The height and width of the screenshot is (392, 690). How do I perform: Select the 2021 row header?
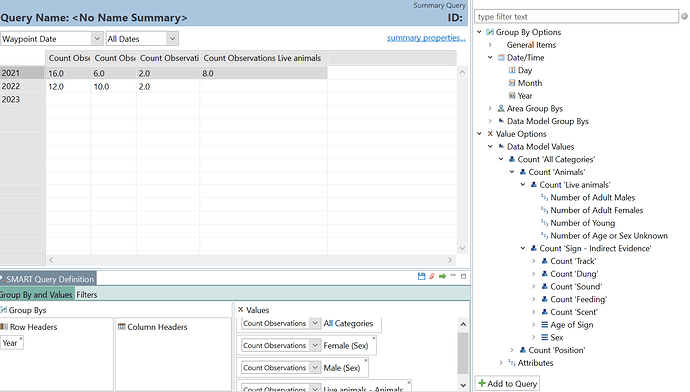[x=22, y=73]
